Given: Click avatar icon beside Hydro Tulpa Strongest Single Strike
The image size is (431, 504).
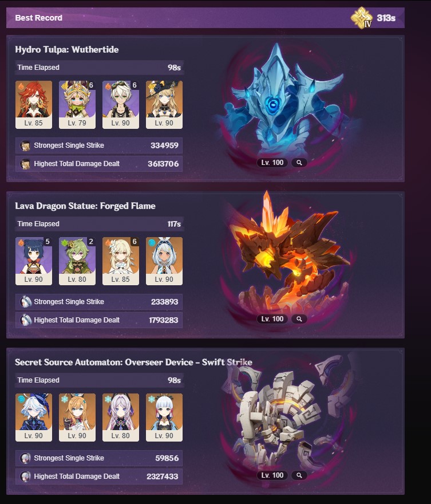Looking at the screenshot, I should click(25, 145).
